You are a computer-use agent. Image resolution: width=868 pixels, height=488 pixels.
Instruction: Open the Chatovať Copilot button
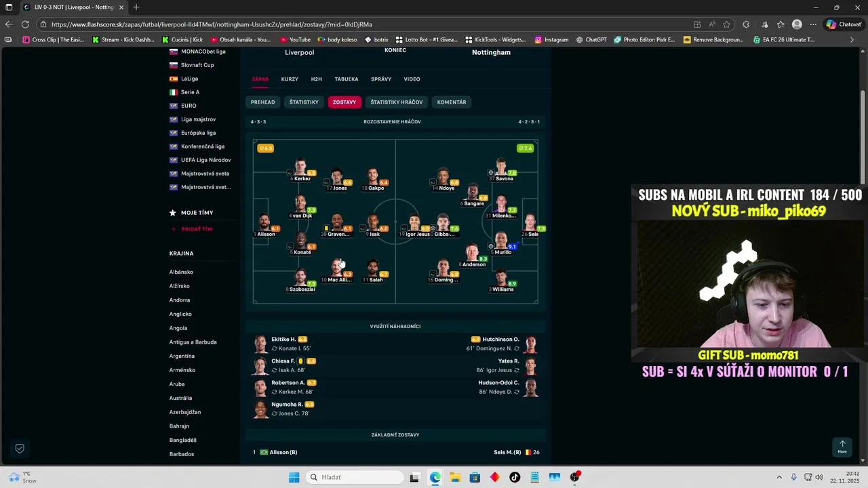[x=844, y=24]
